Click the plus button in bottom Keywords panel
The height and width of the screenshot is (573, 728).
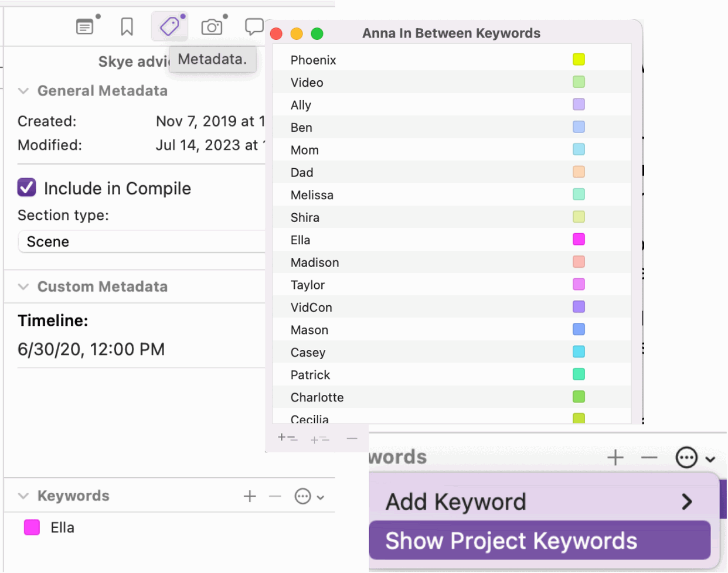615,458
